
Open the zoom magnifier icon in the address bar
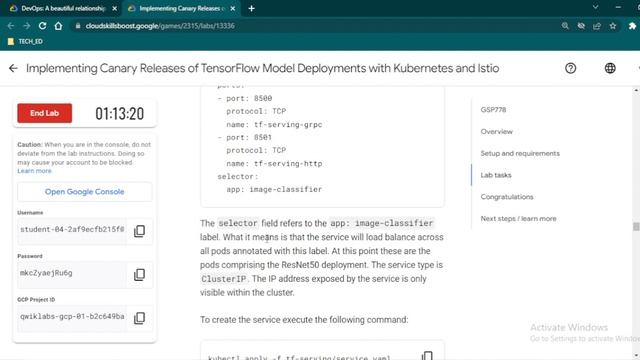[565, 26]
